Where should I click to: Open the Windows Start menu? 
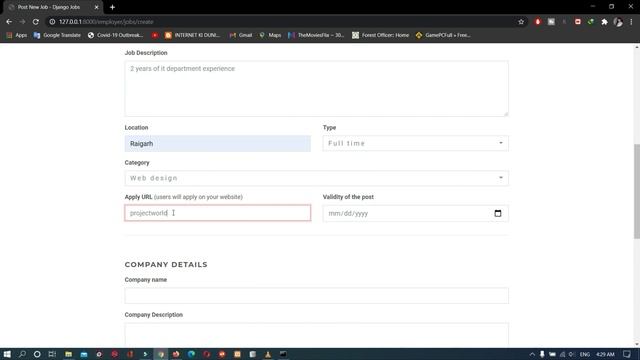pyautogui.click(x=7, y=354)
